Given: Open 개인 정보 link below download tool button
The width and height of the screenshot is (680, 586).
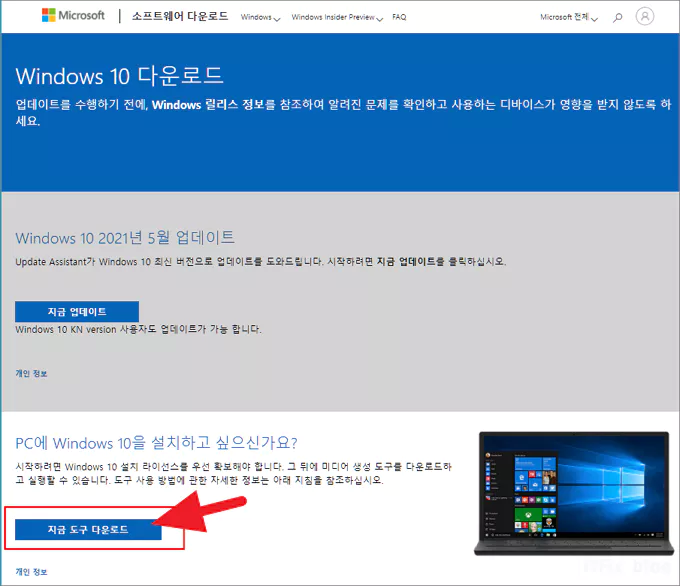Looking at the screenshot, I should click(31, 572).
